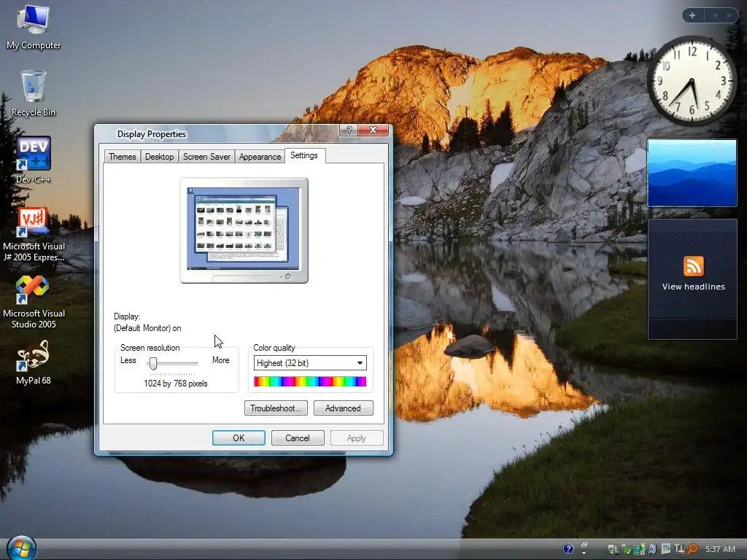Image resolution: width=747 pixels, height=560 pixels.
Task: Select the Microsoft Visual Studio 2005 shortcut
Action: coord(34,302)
